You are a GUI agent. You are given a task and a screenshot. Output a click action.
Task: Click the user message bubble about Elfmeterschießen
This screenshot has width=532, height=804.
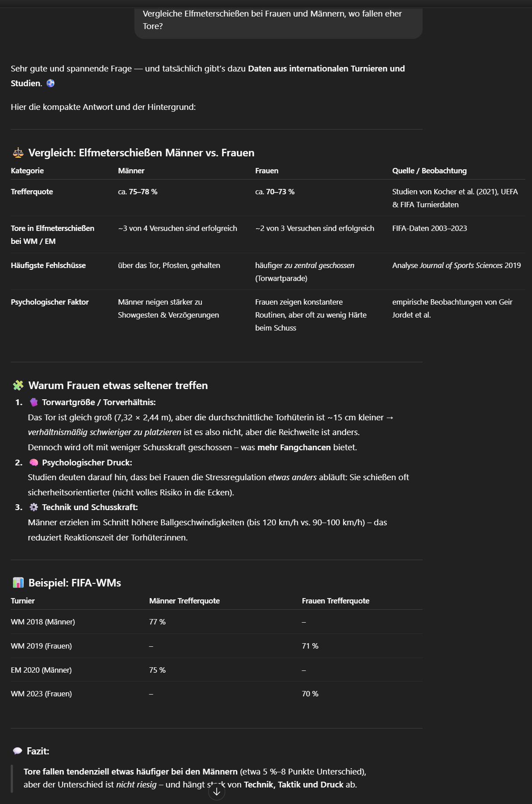(x=278, y=21)
